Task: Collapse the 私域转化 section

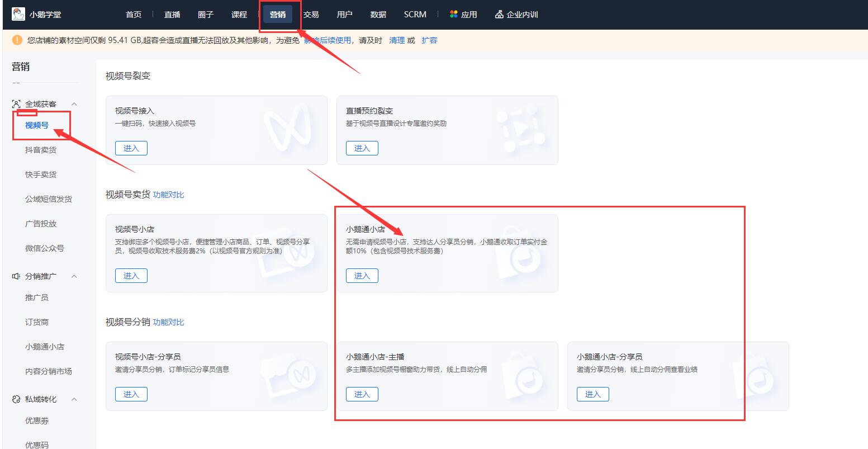Action: (74, 399)
